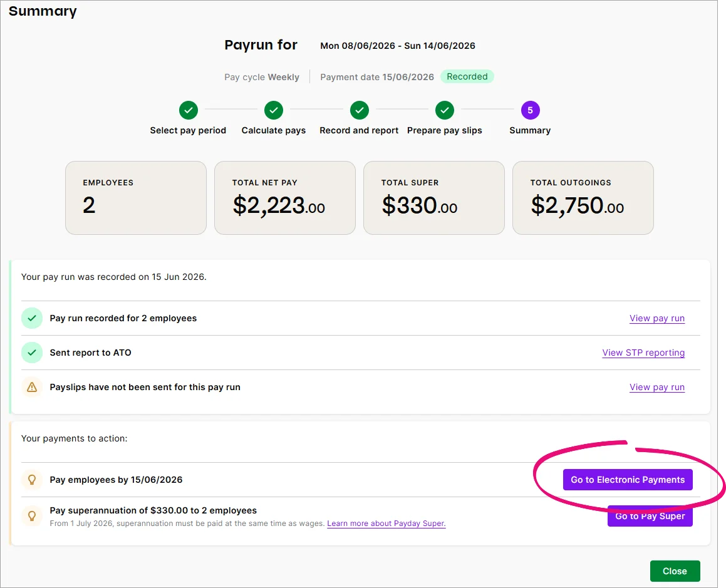Click the Record and report step icon
This screenshot has height=588, width=726.
click(359, 110)
